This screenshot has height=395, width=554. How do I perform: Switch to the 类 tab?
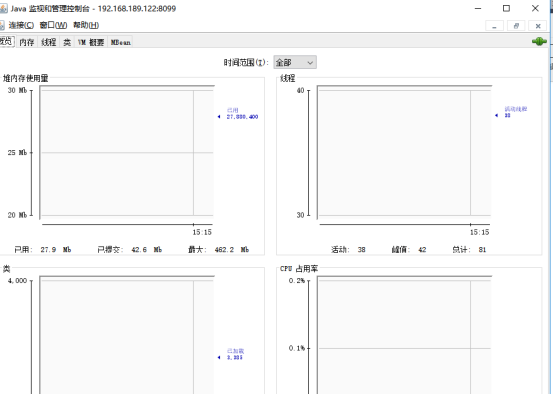click(x=67, y=42)
